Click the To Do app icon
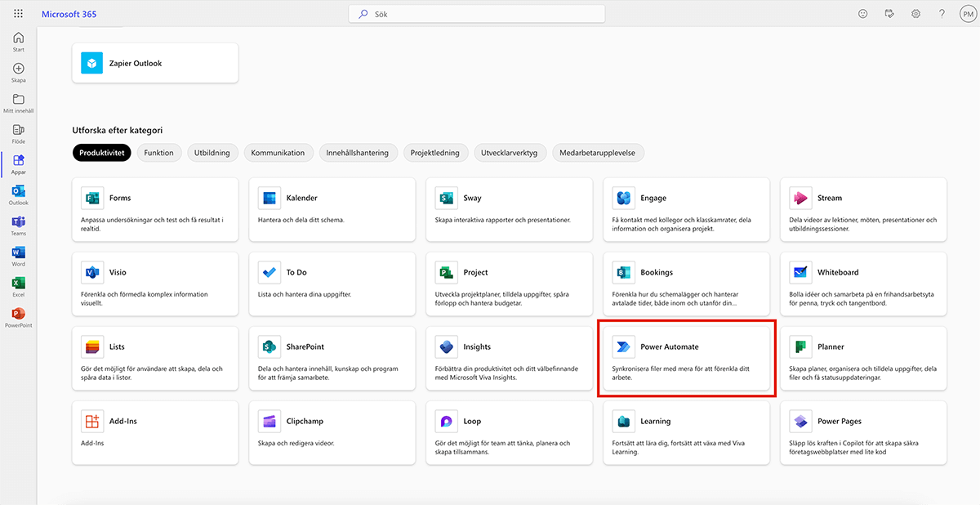 pyautogui.click(x=269, y=272)
